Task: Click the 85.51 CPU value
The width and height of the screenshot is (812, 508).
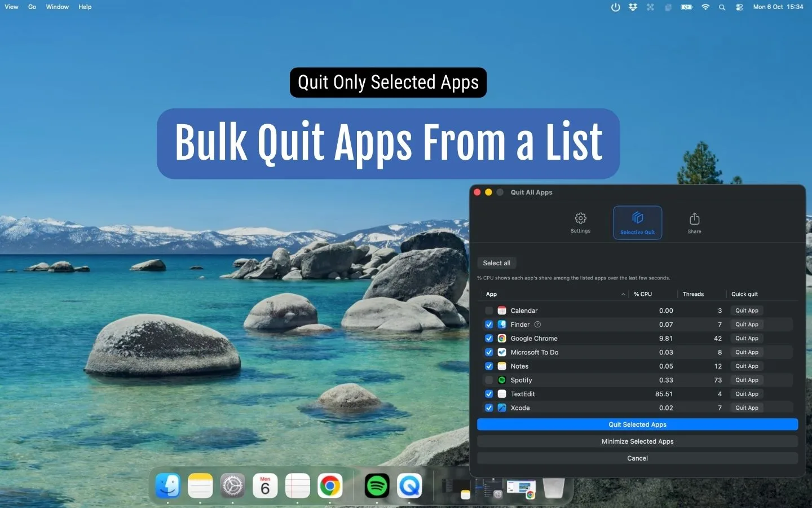Action: (x=664, y=394)
